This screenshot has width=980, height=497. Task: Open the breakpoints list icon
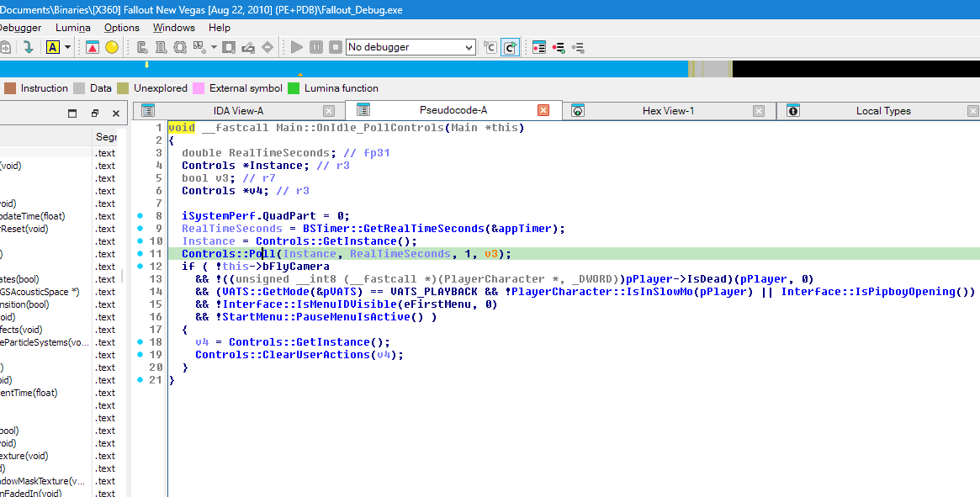[x=539, y=47]
